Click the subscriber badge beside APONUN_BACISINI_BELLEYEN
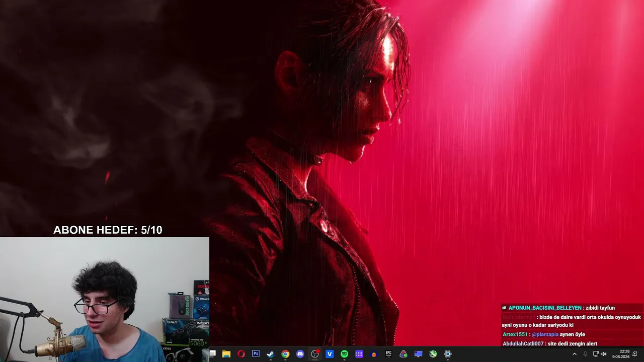Image resolution: width=644 pixels, height=362 pixels. pos(504,308)
